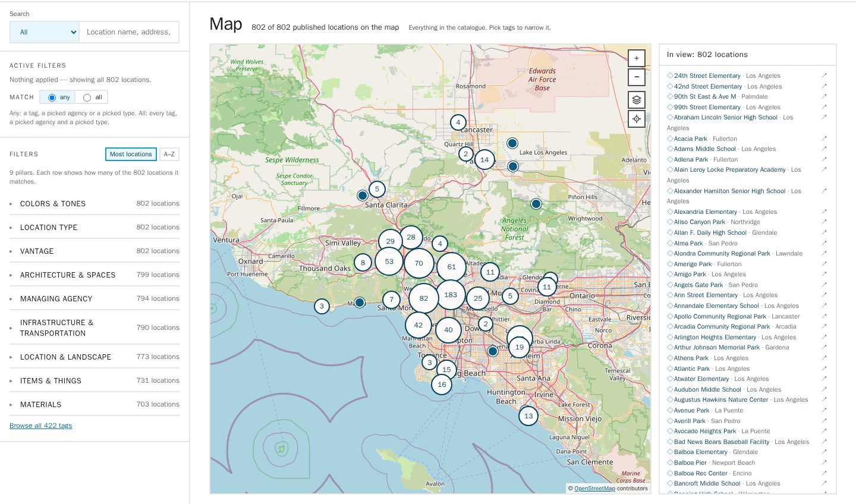
Task: Open the 42 locations cluster near Manhattan Beach
Action: [x=418, y=325]
